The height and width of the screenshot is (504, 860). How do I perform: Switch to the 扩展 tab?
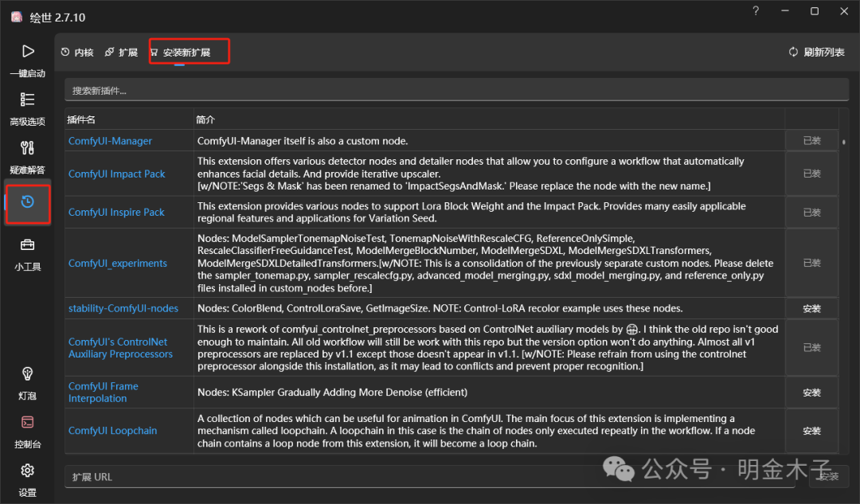tap(121, 53)
